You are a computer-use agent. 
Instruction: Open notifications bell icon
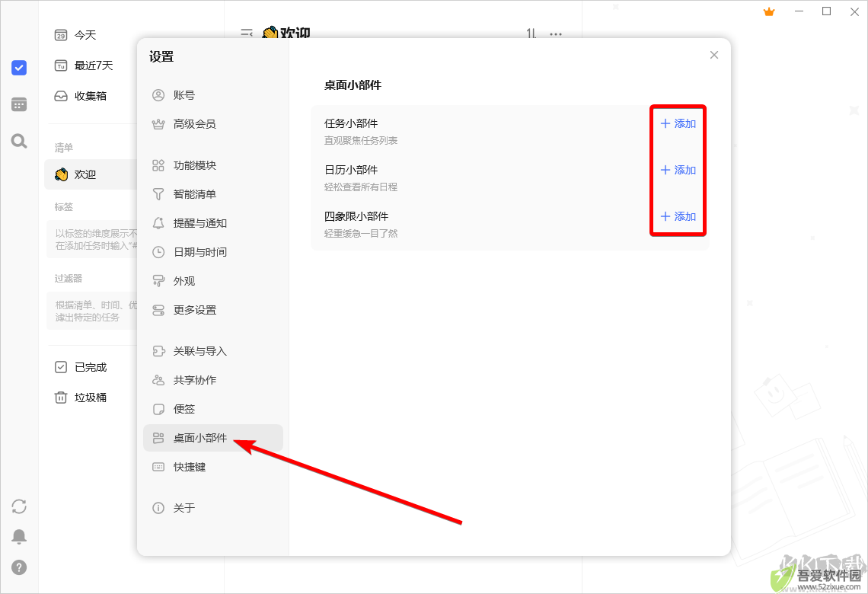coord(19,536)
